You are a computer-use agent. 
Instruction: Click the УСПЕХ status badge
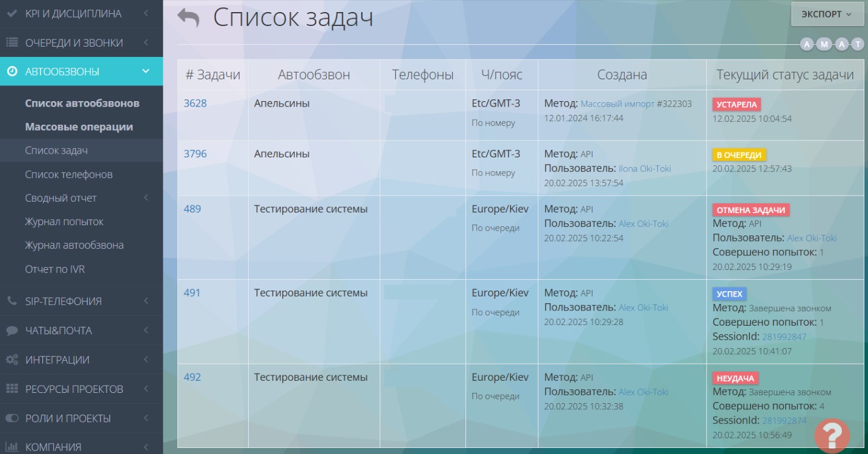click(729, 294)
